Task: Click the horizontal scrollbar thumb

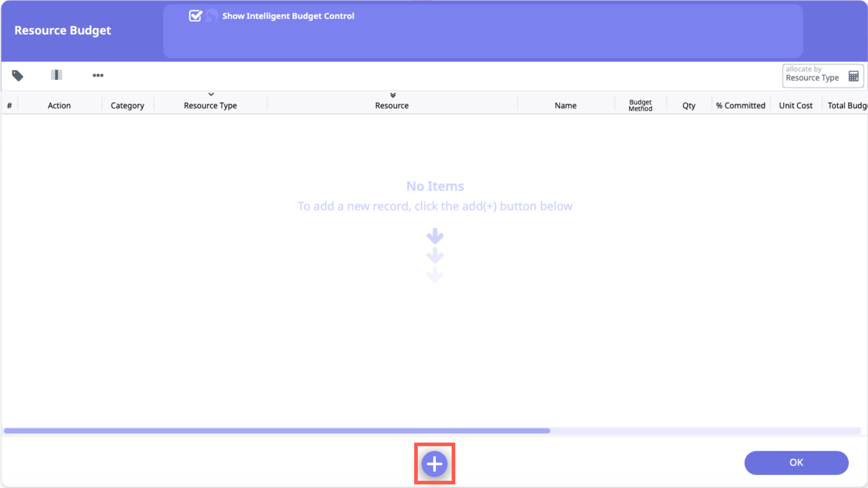Action: (277, 431)
